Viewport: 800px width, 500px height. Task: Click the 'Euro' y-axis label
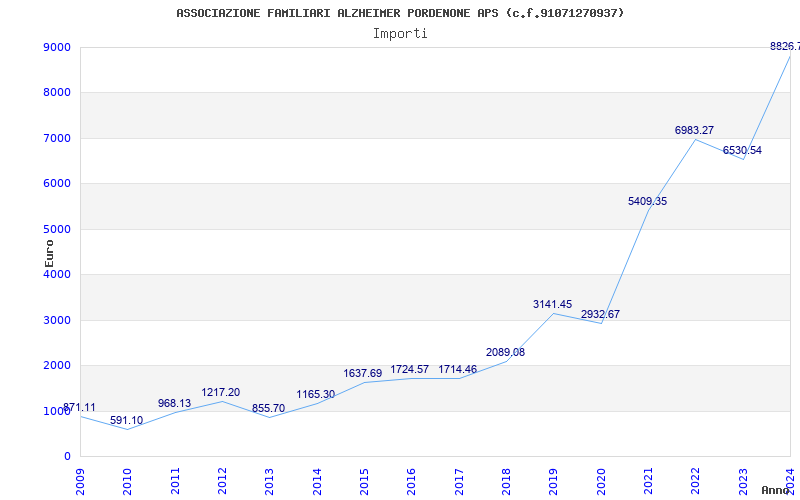[x=49, y=254]
